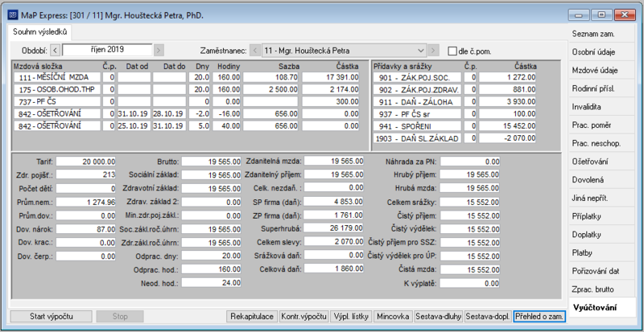Click the K výplatě value field
Screen dimensions: 644x332
pos(470,283)
